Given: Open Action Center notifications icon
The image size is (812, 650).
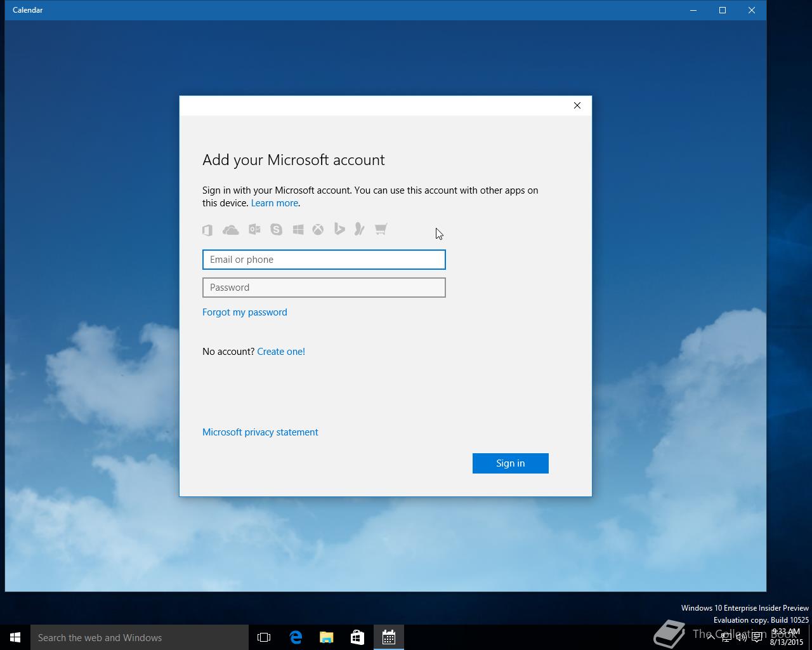Looking at the screenshot, I should coord(757,637).
